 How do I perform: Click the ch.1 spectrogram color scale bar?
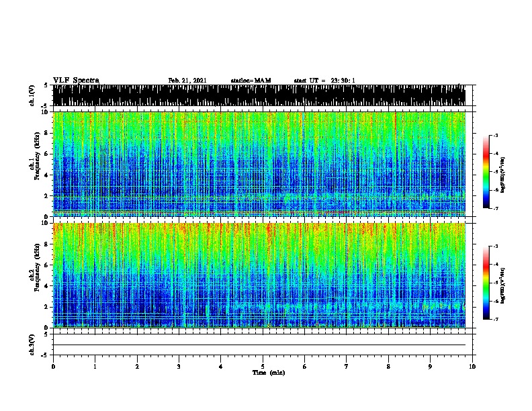[486, 172]
